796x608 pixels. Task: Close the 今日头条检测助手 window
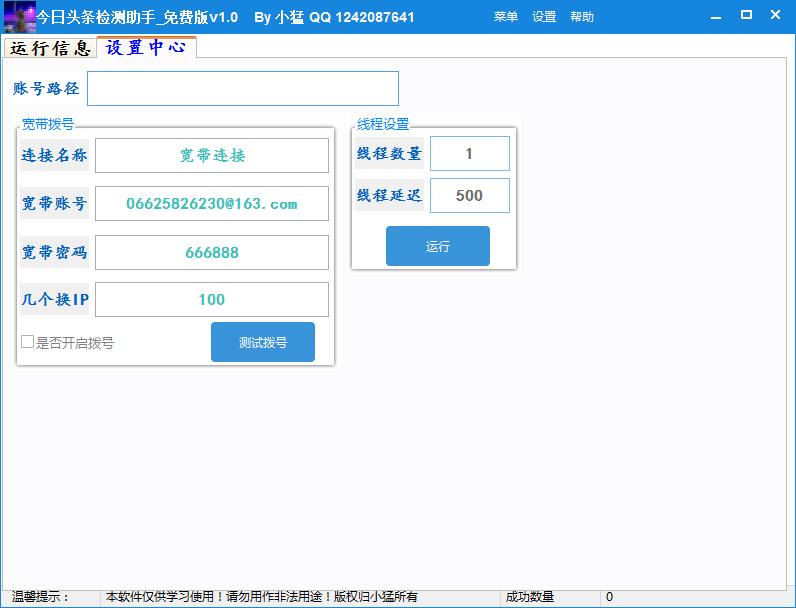(x=775, y=15)
